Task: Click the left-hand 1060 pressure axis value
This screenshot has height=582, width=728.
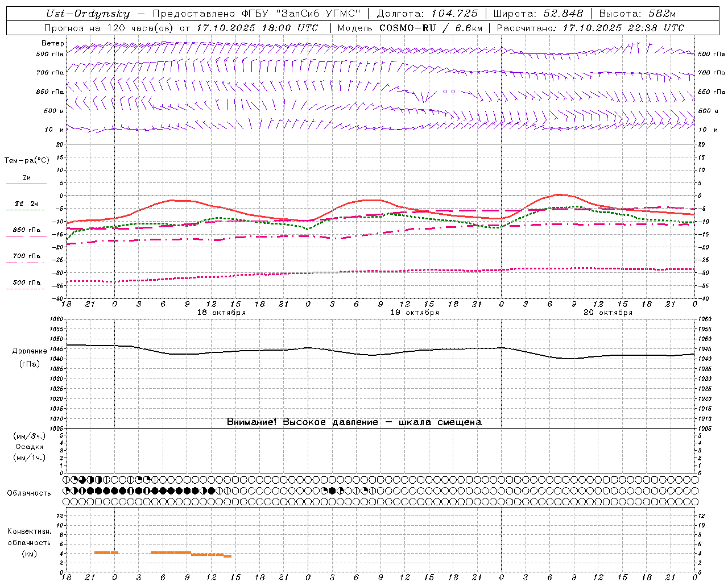Action: pos(57,319)
